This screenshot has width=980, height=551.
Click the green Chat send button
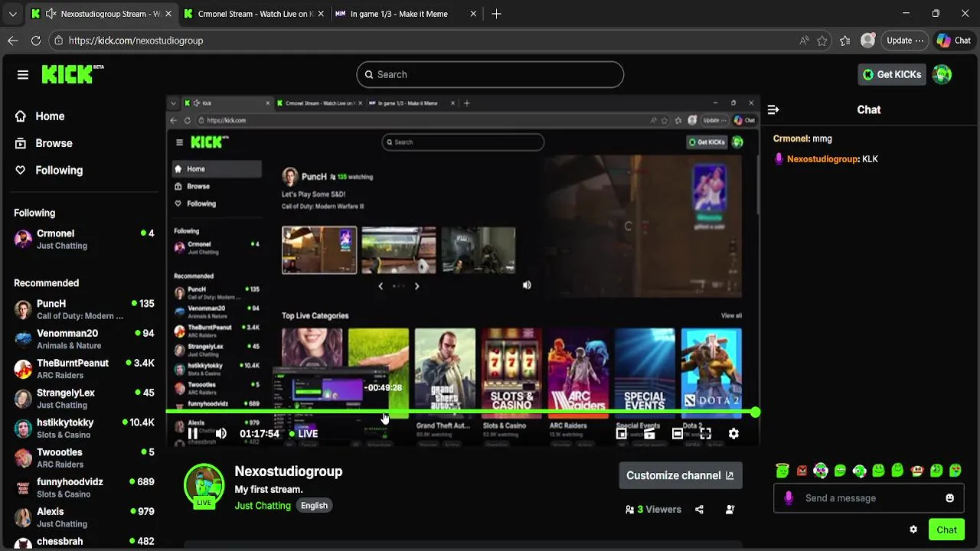click(x=946, y=530)
